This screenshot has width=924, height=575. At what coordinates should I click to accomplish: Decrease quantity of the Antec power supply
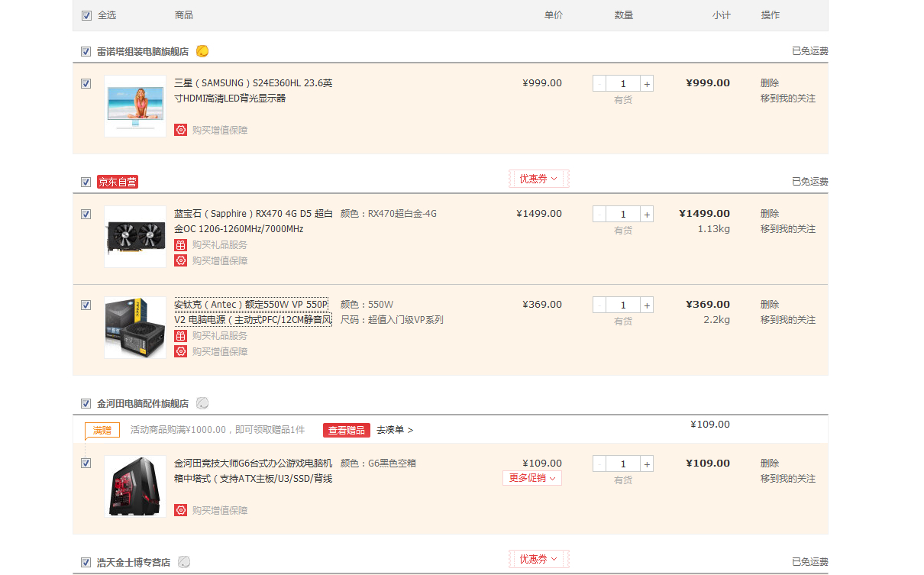point(599,305)
